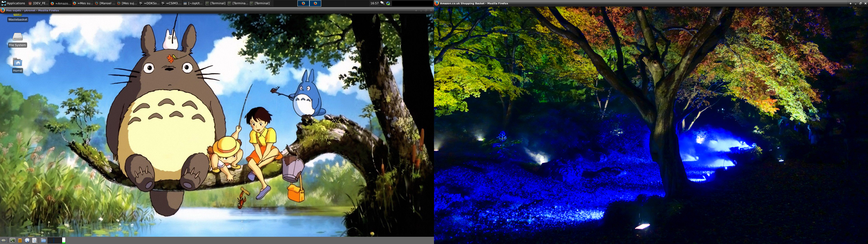Launch the file manager cabinet icon

[20, 240]
